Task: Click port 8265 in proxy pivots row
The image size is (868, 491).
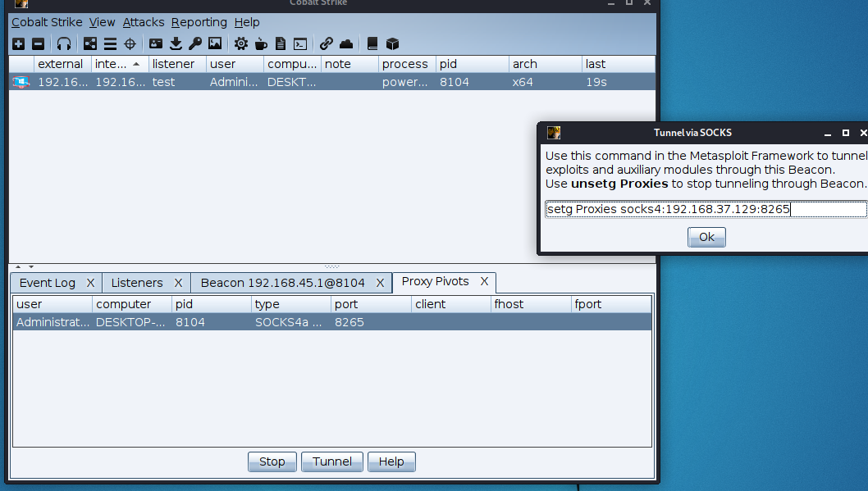Action: pos(349,322)
